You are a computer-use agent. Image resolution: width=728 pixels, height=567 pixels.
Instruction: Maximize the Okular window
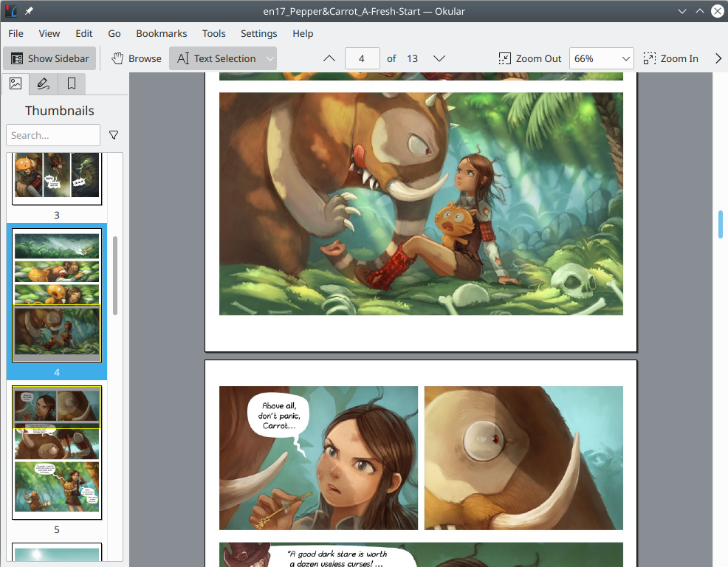click(x=700, y=11)
